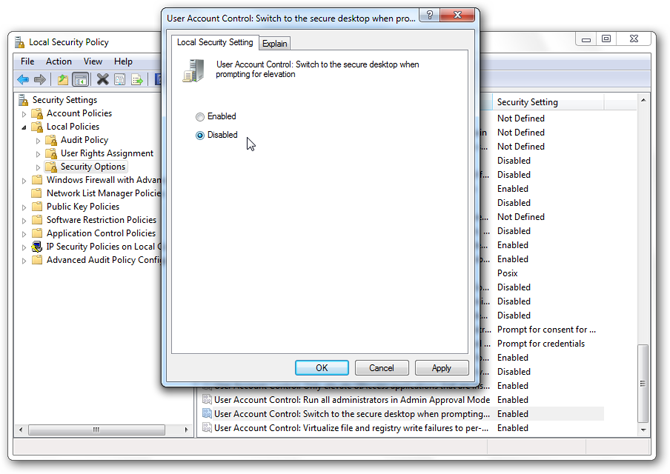Click the left pane scroll right arrow
Viewport: 670px width, 474px height.
(186, 429)
